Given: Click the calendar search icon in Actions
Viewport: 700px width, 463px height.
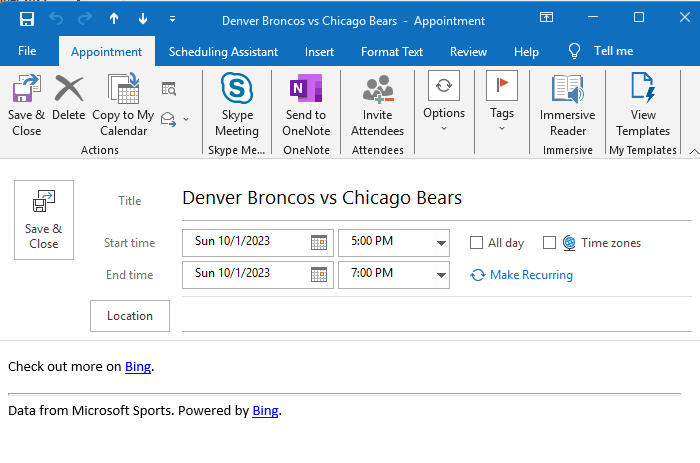Looking at the screenshot, I should click(x=169, y=89).
